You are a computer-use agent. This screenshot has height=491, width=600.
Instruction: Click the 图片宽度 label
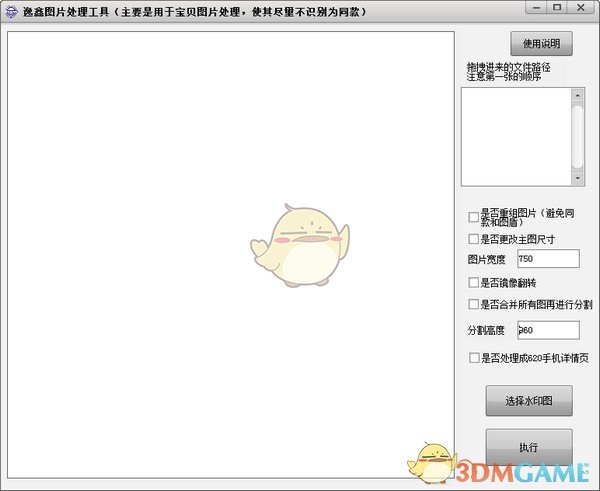point(486,259)
